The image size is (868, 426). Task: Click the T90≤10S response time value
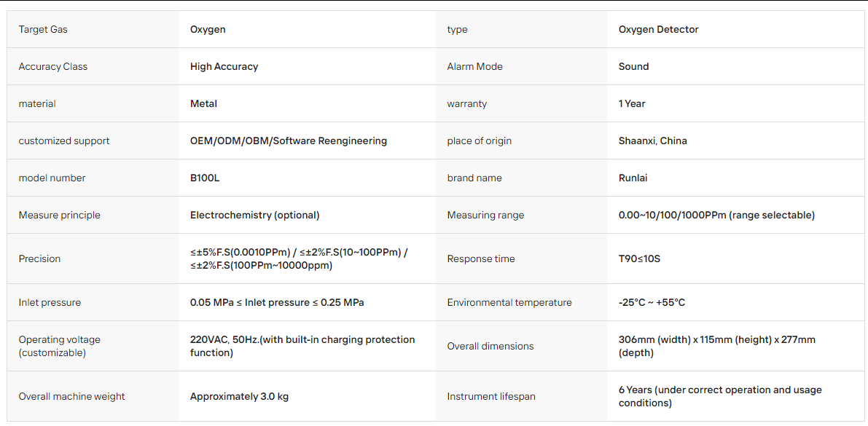[x=639, y=259]
